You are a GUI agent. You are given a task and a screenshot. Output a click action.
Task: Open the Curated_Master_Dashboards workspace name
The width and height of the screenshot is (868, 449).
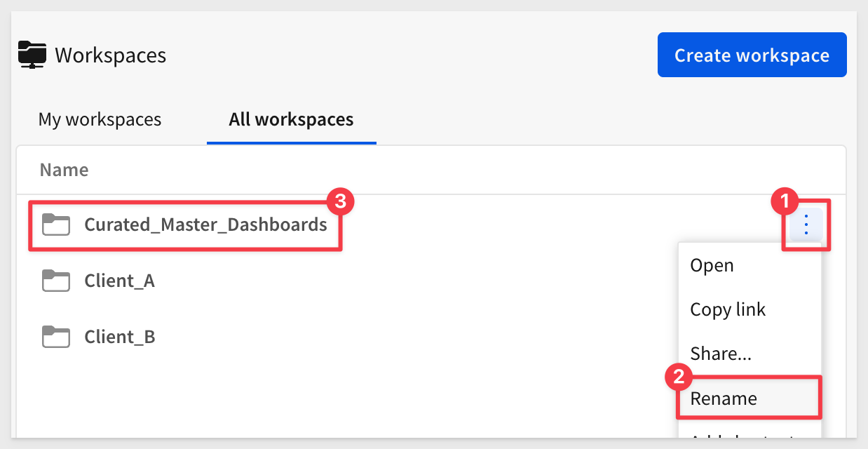205,224
